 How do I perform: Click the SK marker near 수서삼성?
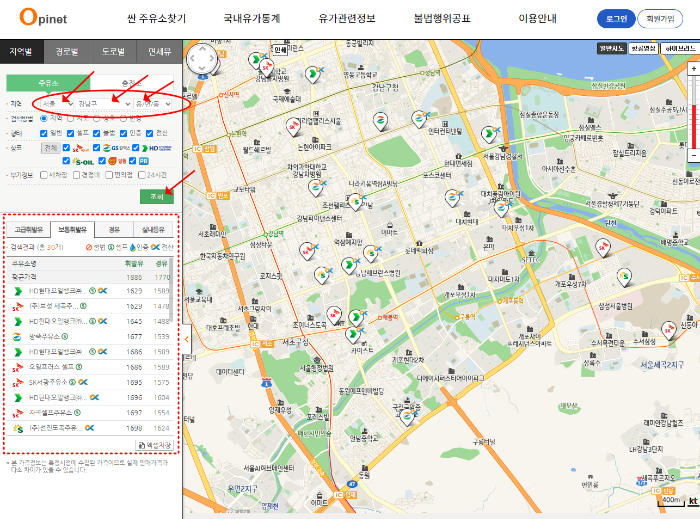[x=669, y=330]
